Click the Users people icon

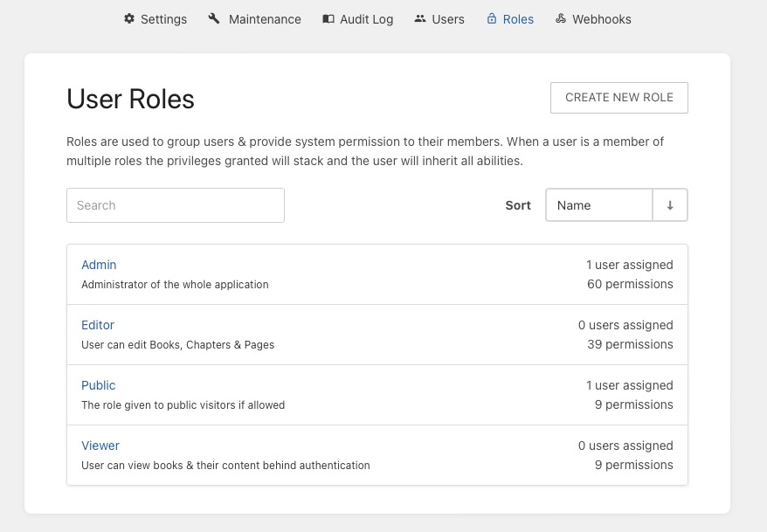[x=419, y=18]
